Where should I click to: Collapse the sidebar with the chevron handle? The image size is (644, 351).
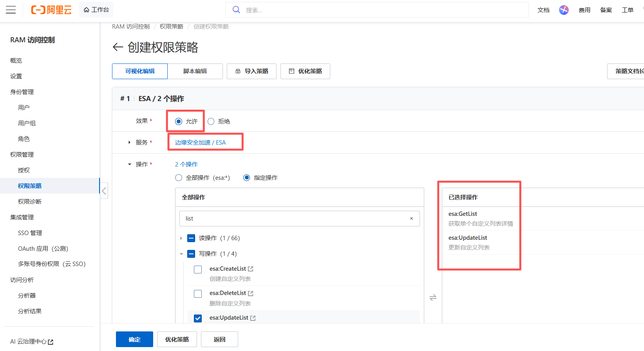(104, 191)
